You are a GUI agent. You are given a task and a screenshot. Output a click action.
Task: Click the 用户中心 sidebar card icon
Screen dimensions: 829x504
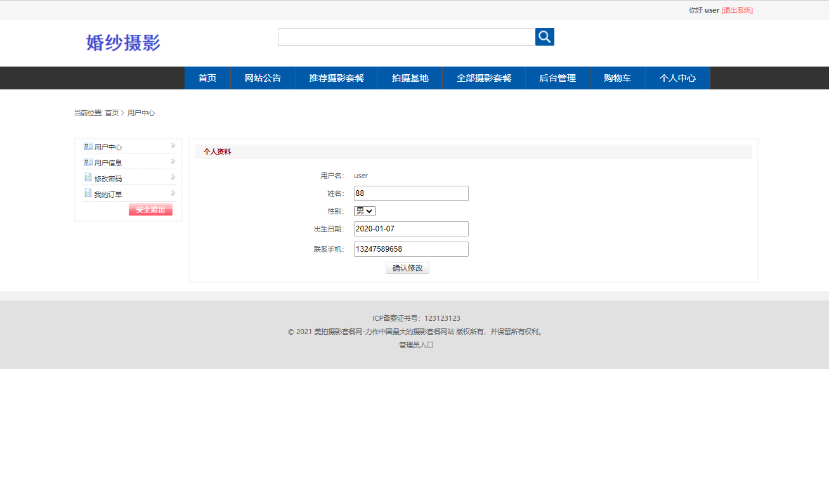click(88, 146)
